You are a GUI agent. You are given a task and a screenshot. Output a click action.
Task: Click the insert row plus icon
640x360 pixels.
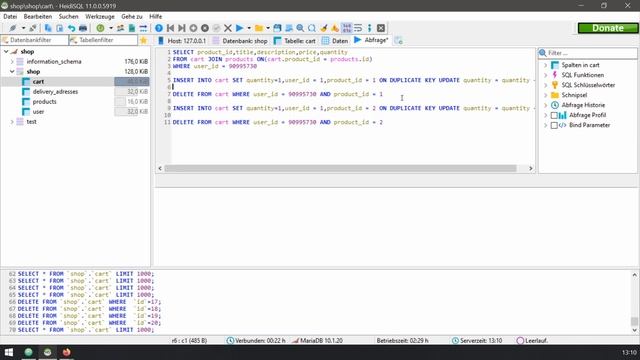pyautogui.click(x=193, y=28)
